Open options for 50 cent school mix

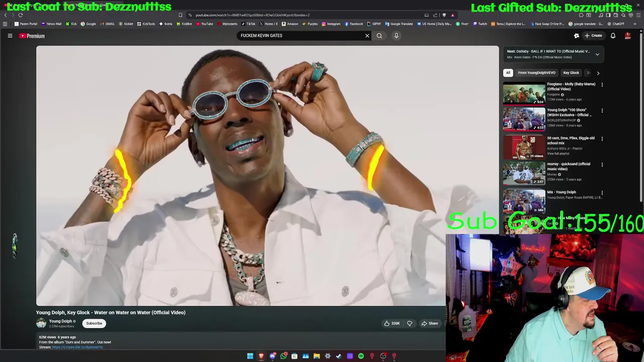[x=602, y=139]
